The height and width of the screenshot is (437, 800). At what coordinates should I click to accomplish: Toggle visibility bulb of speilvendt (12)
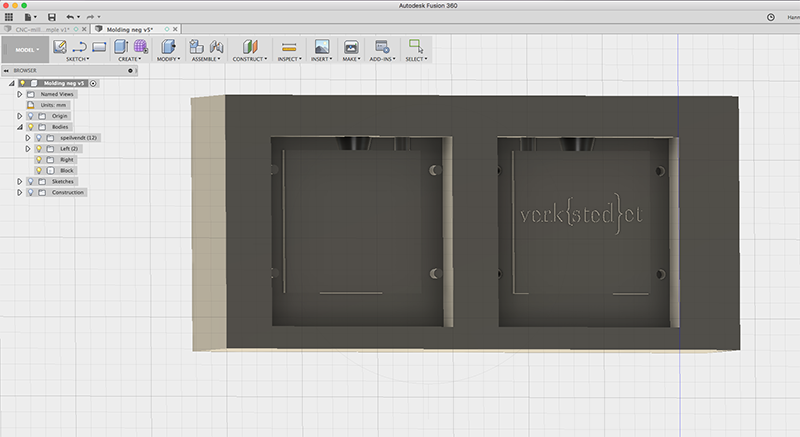(x=39, y=138)
